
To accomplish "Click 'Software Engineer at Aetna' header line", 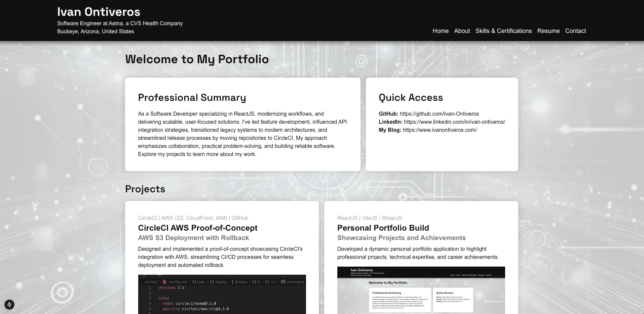I will (x=120, y=23).
